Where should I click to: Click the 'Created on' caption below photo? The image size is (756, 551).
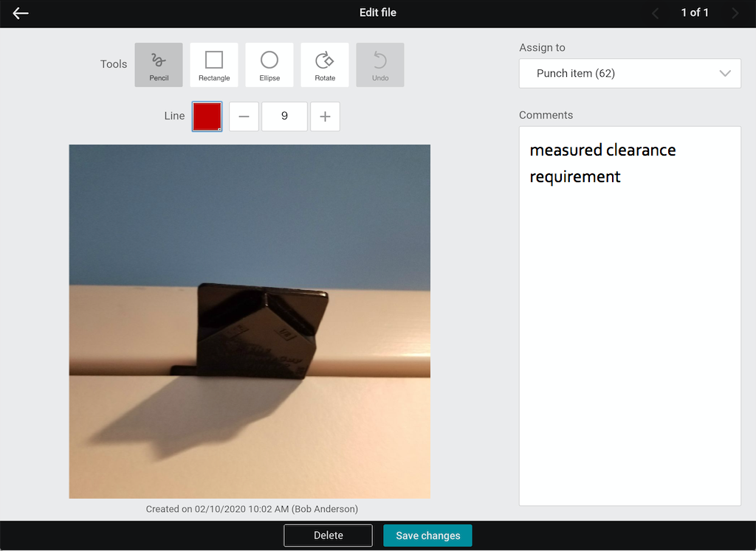click(x=252, y=509)
